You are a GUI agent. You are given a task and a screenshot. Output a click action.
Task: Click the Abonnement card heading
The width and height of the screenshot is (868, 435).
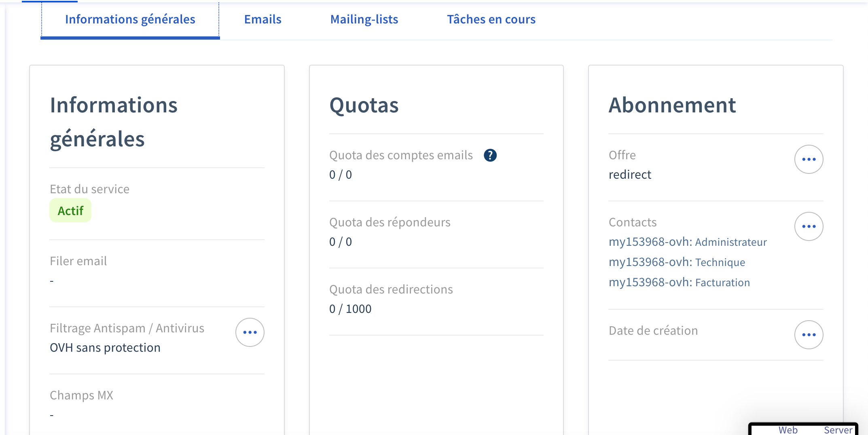tap(672, 105)
